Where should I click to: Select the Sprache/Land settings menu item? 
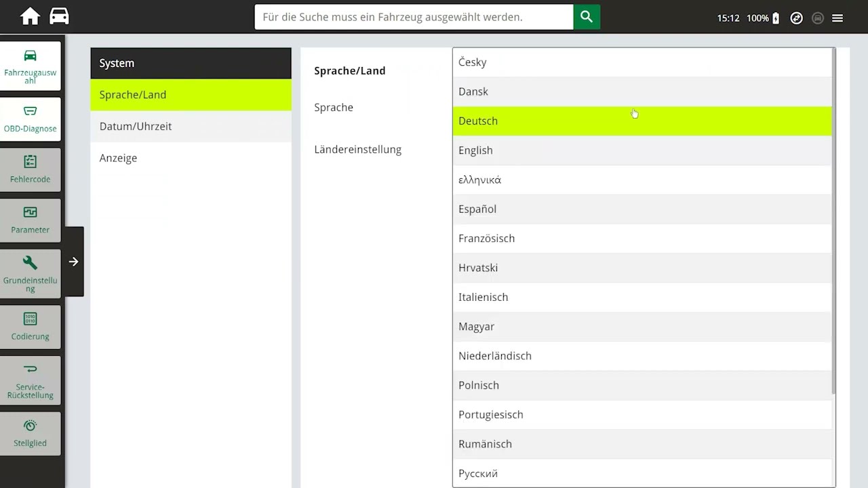click(191, 95)
